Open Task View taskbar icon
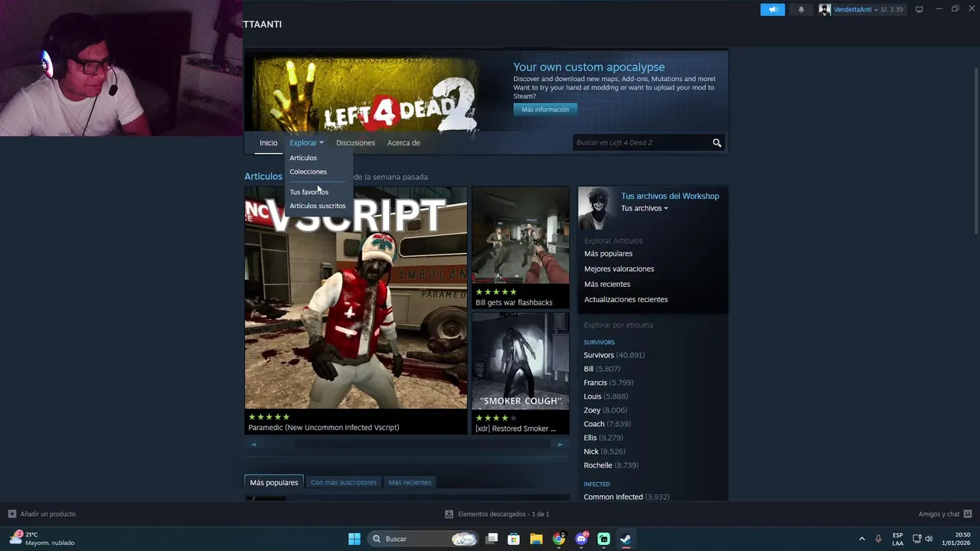The image size is (980, 551). pos(492,539)
